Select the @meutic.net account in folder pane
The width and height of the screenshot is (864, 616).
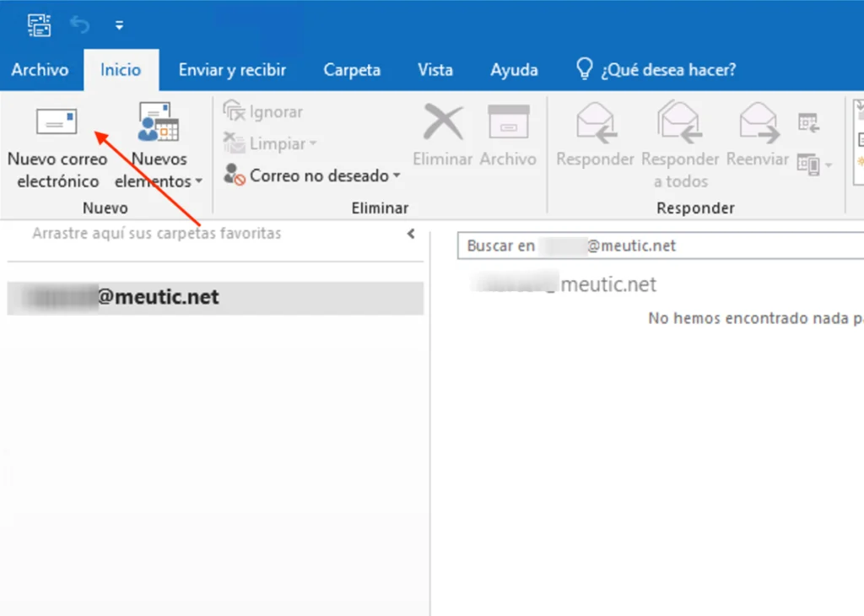[x=215, y=298]
